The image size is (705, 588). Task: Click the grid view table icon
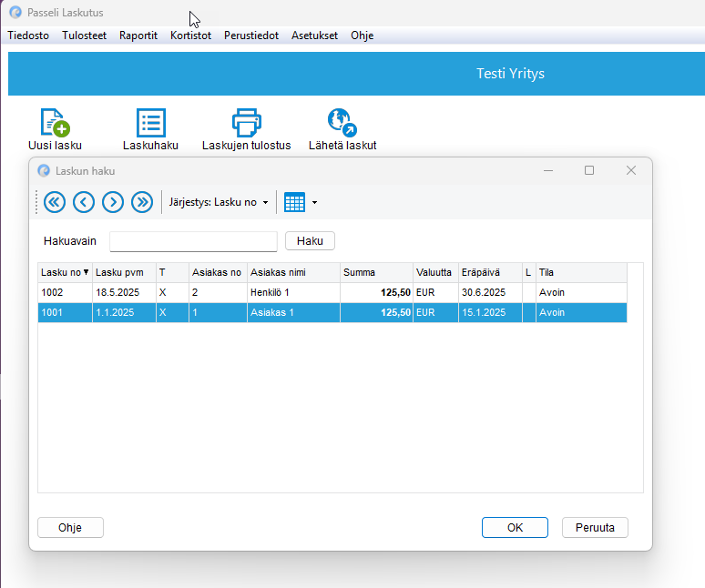tap(294, 202)
